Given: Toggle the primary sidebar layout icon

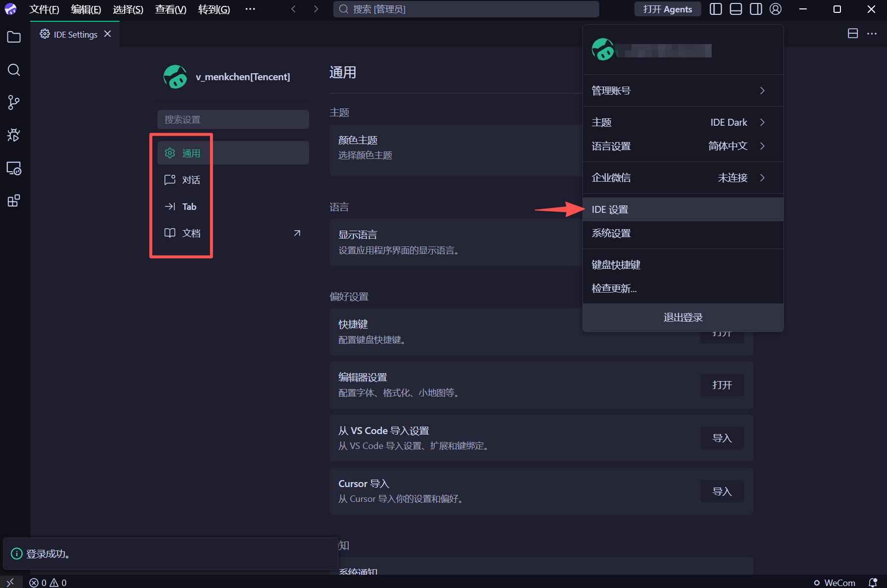Looking at the screenshot, I should pyautogui.click(x=716, y=9).
